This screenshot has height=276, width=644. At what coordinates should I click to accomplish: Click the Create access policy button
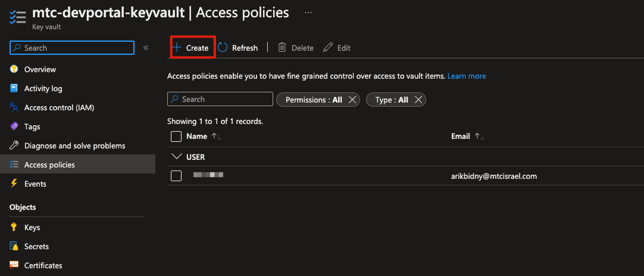click(191, 48)
